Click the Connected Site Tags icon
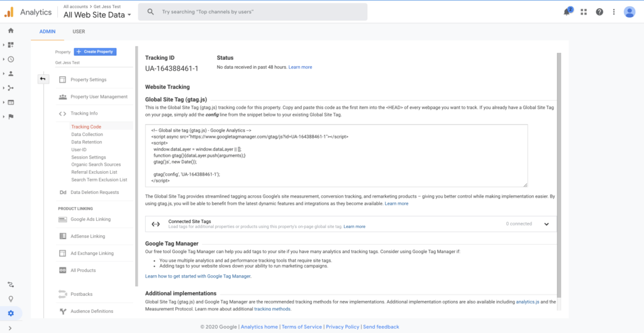The height and width of the screenshot is (333, 644). point(156,224)
